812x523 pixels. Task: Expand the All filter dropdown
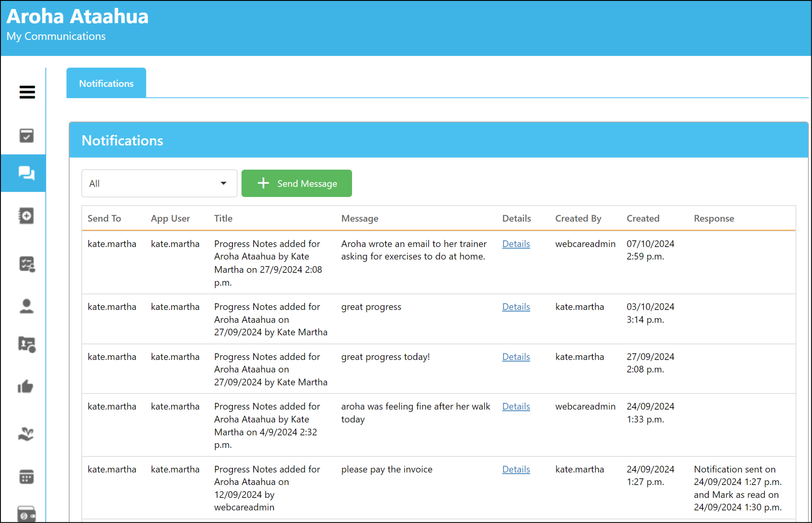point(159,183)
